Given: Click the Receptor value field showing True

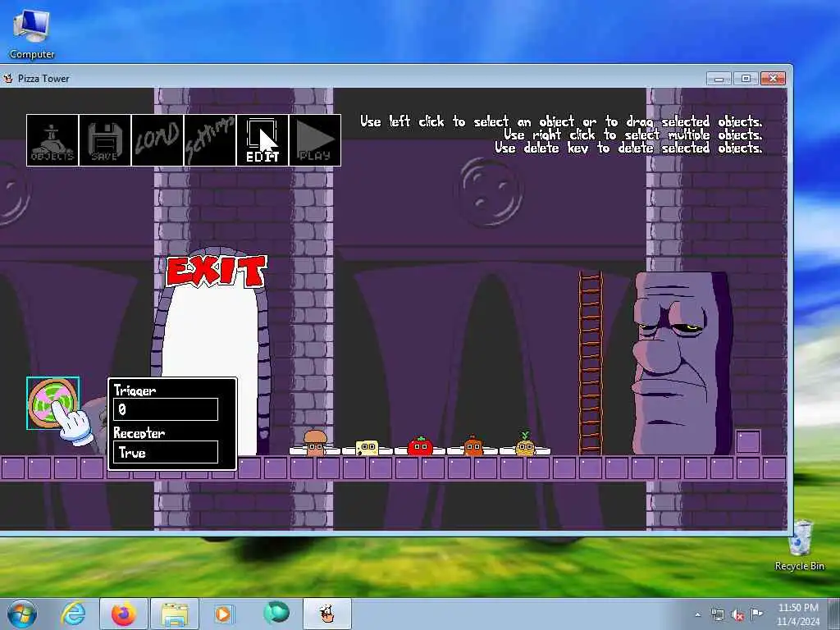Looking at the screenshot, I should pos(166,452).
